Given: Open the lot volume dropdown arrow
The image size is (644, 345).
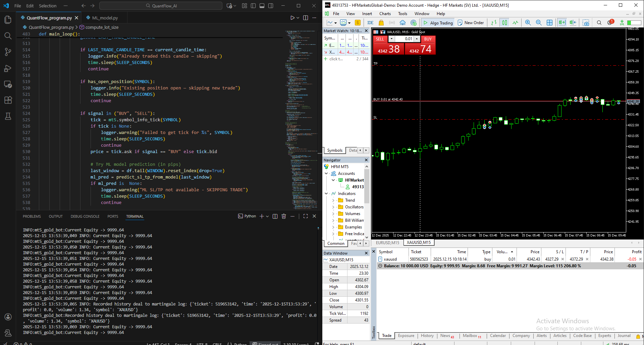Looking at the screenshot, I should [391, 39].
